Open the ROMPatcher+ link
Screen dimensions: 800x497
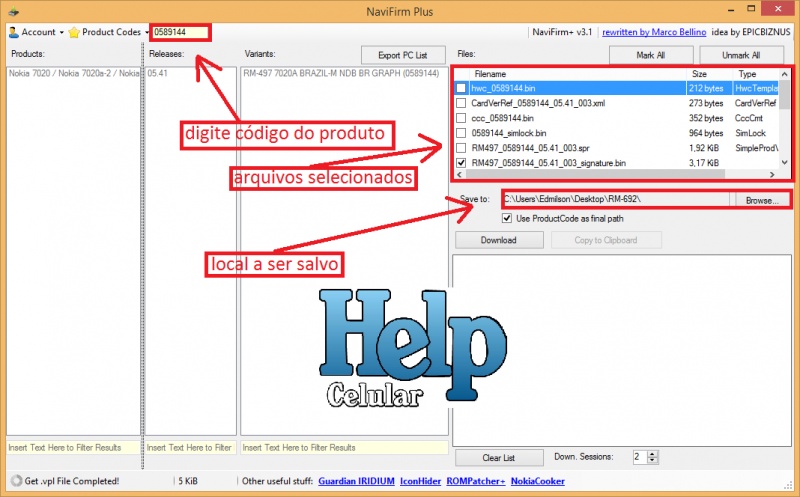click(476, 481)
